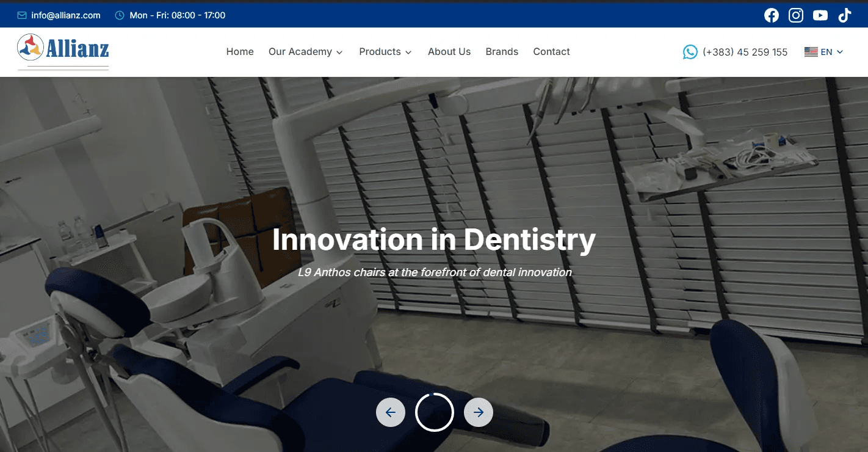Open the About Us page
This screenshot has height=452, width=868.
tap(449, 52)
